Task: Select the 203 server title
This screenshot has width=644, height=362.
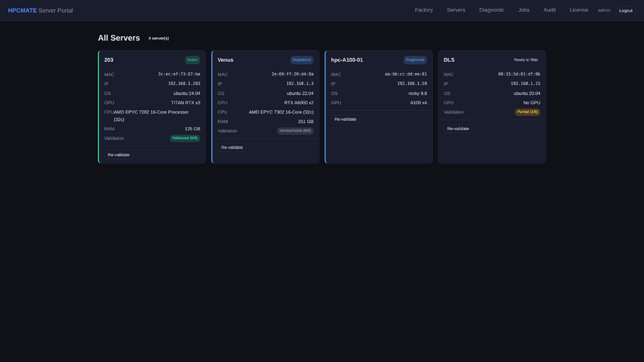Action: point(109,60)
